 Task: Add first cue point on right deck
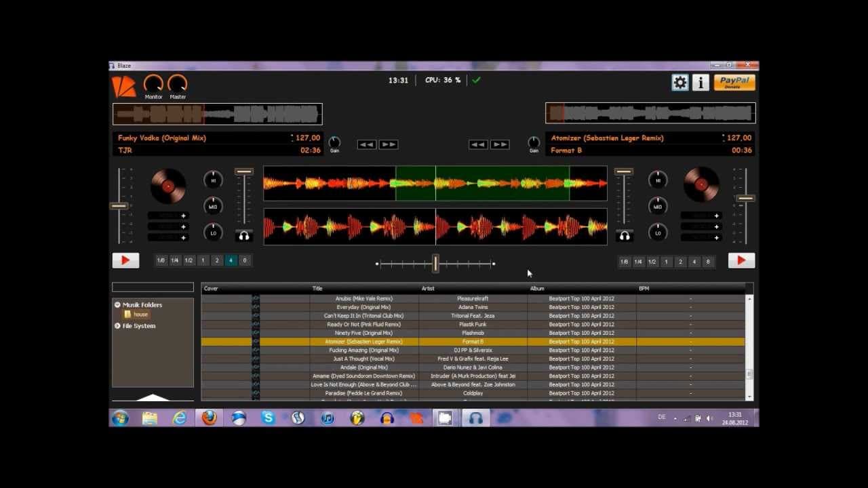tap(717, 216)
